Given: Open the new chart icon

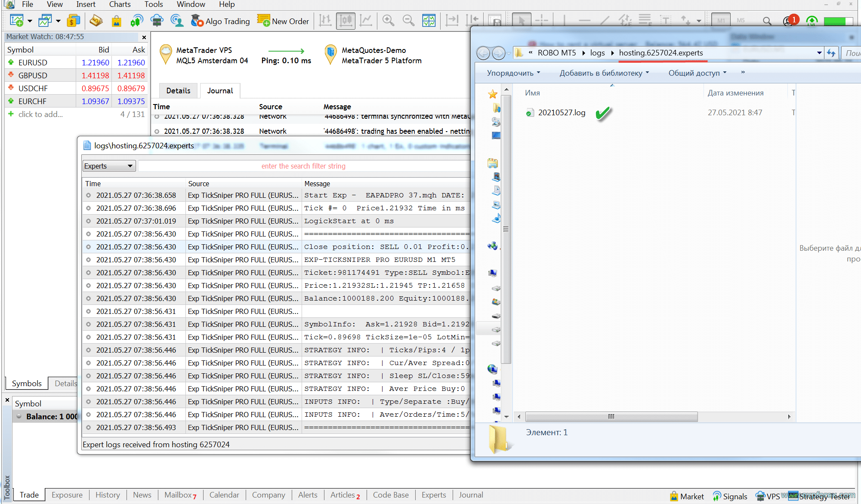Looking at the screenshot, I should tap(17, 21).
